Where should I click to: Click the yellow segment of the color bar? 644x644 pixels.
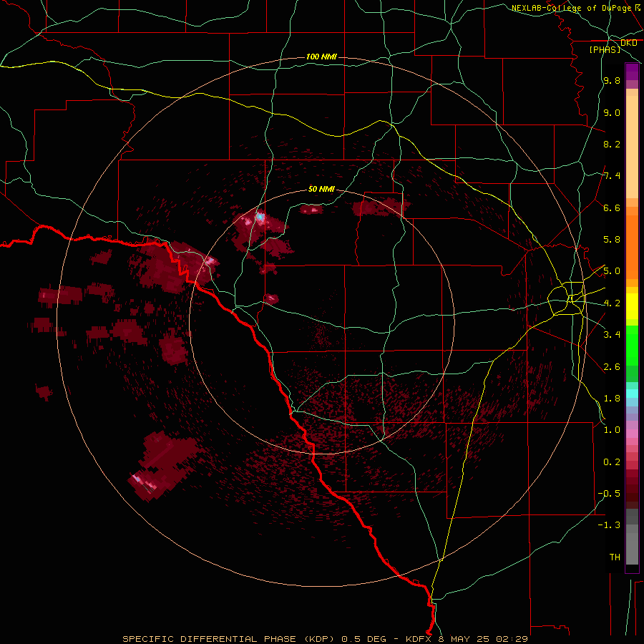click(632, 306)
